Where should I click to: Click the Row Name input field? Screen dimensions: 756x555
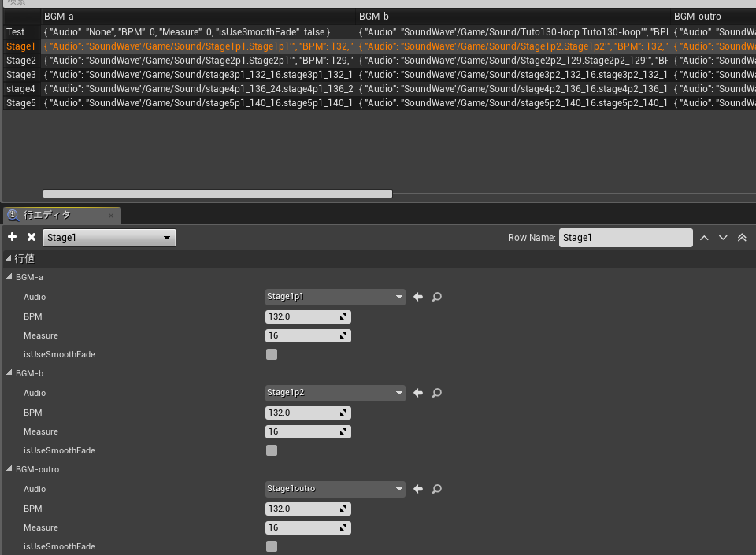click(x=626, y=238)
